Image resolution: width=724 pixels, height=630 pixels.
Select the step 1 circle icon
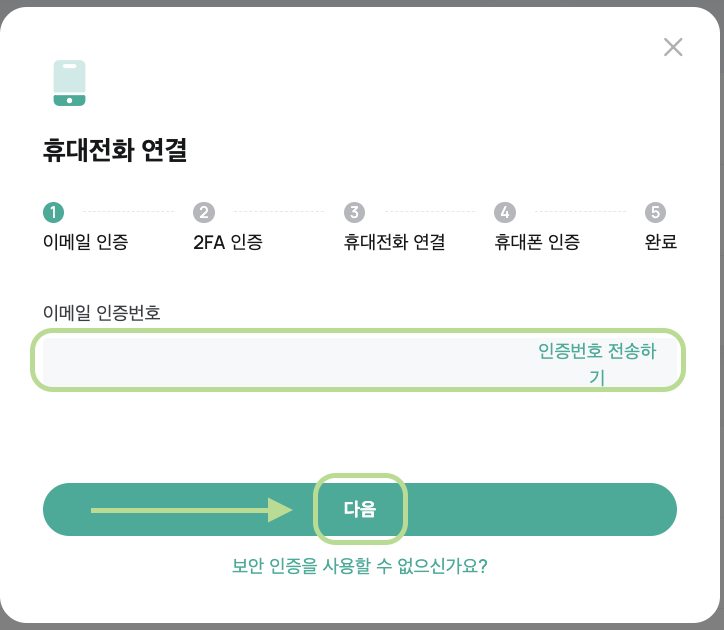(x=54, y=212)
